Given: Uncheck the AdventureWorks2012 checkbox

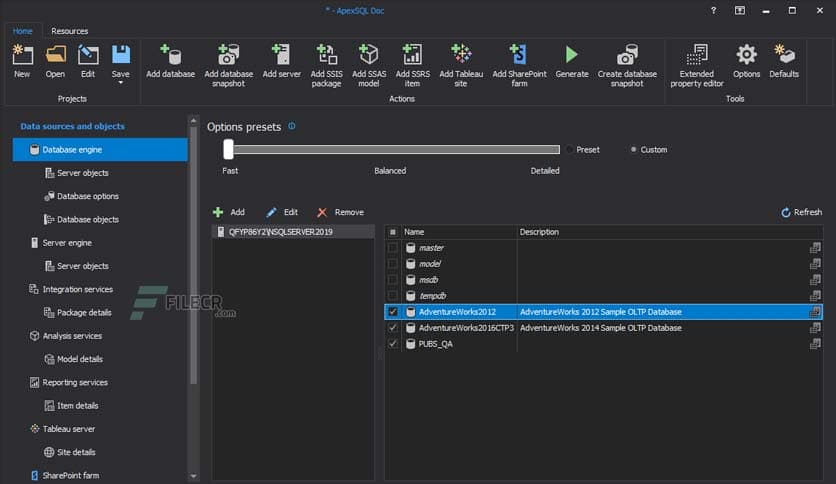Looking at the screenshot, I should 393,312.
